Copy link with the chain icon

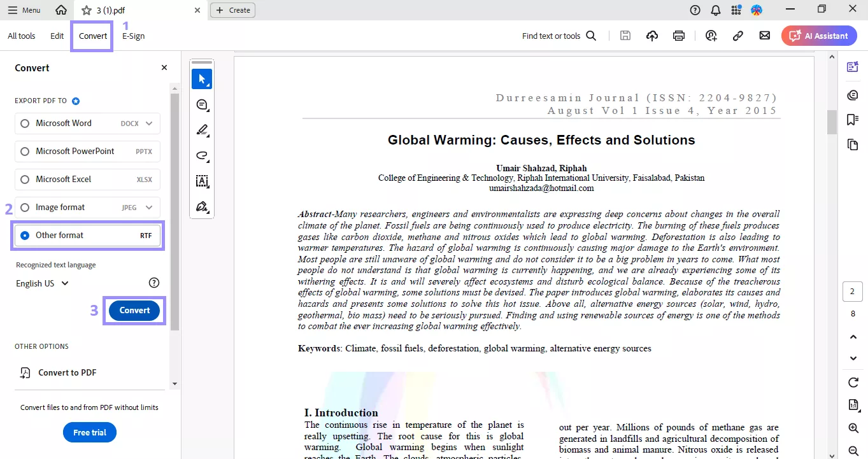point(738,36)
